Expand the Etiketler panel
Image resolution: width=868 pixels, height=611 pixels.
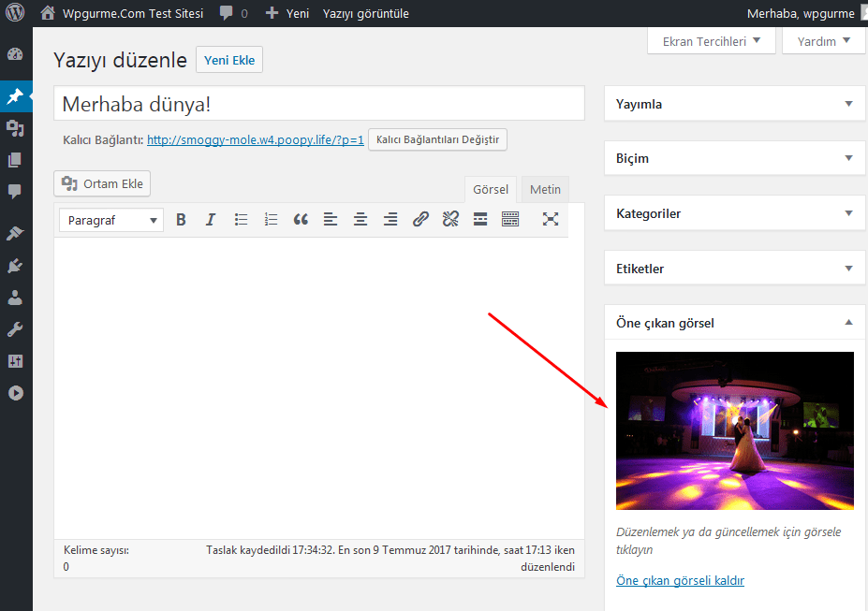coord(848,269)
